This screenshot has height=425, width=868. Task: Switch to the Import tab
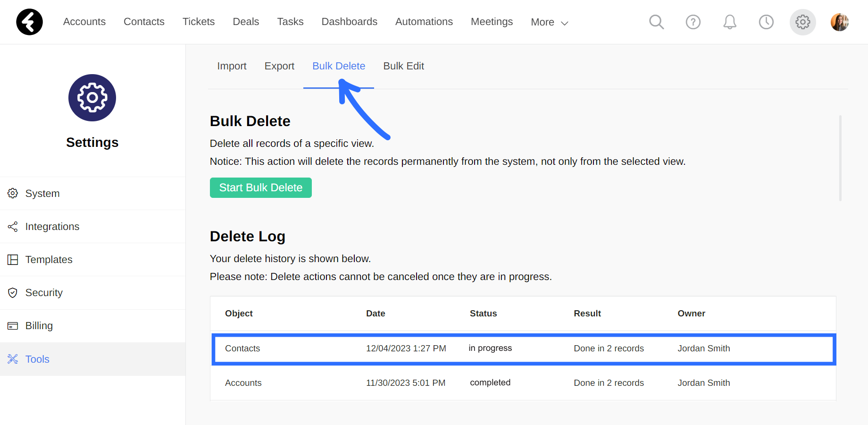click(232, 66)
